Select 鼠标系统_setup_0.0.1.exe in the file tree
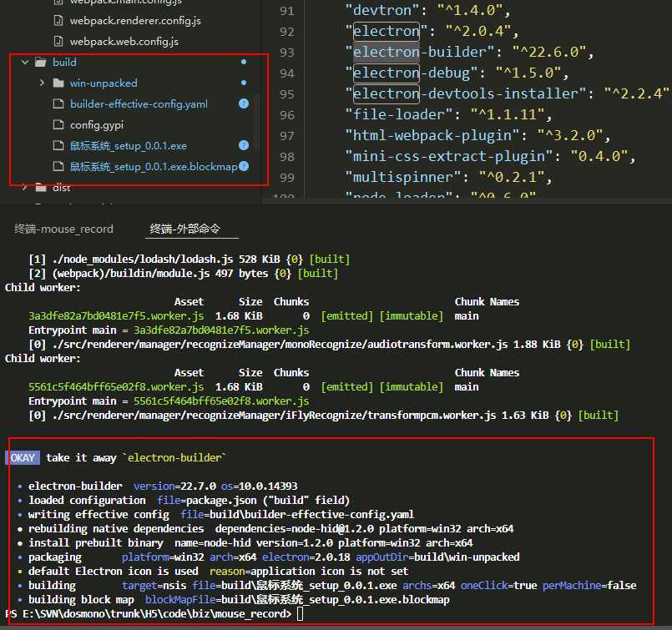The width and height of the screenshot is (672, 630). (x=129, y=146)
